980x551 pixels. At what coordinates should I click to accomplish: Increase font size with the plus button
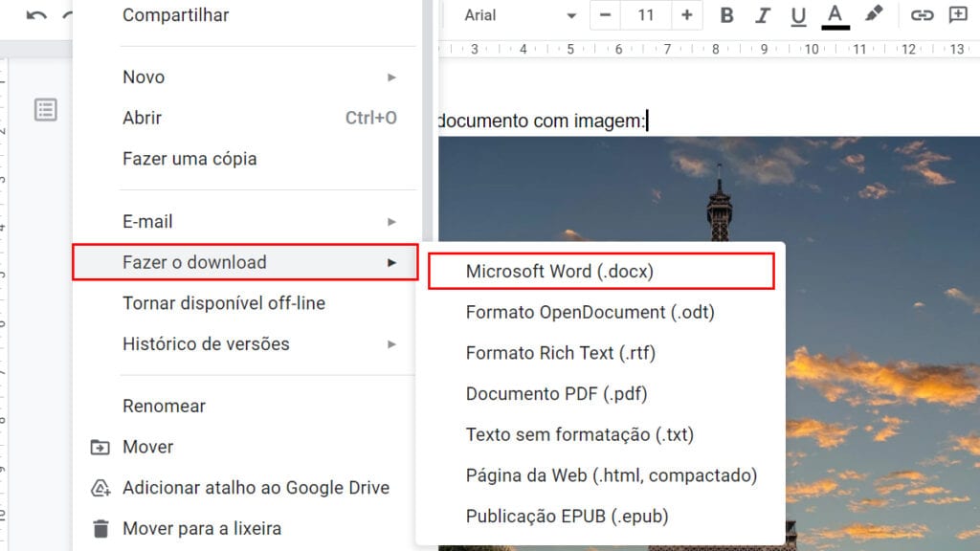(x=686, y=15)
